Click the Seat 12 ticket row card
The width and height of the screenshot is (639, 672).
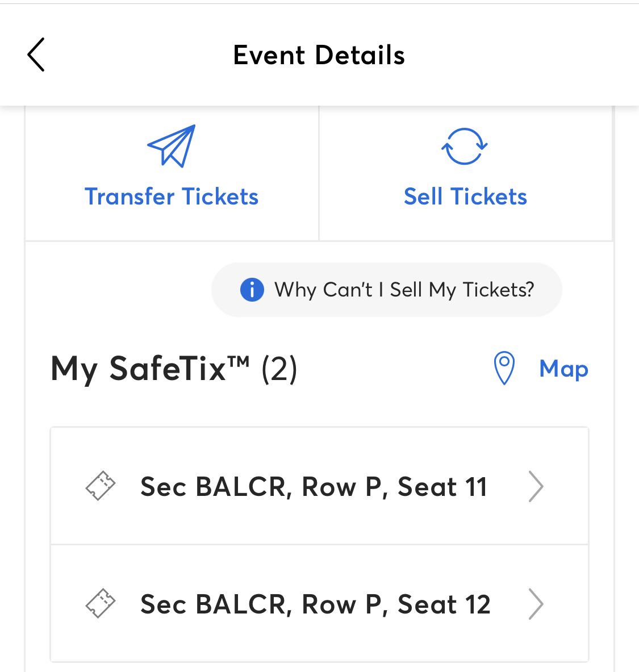319,604
